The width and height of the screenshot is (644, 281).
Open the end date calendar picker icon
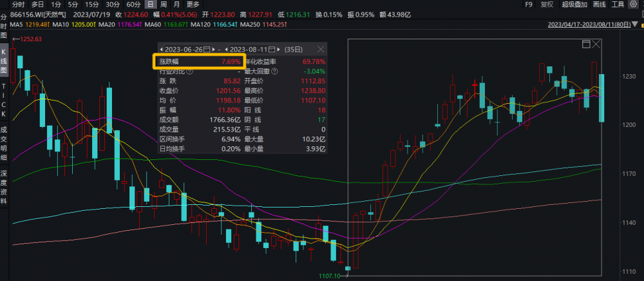tap(272, 49)
